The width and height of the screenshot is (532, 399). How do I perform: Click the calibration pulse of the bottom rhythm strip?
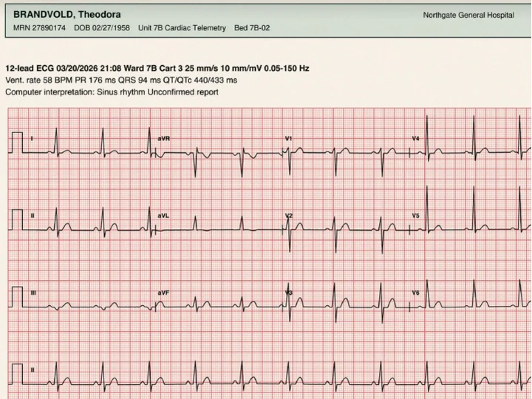coord(17,374)
